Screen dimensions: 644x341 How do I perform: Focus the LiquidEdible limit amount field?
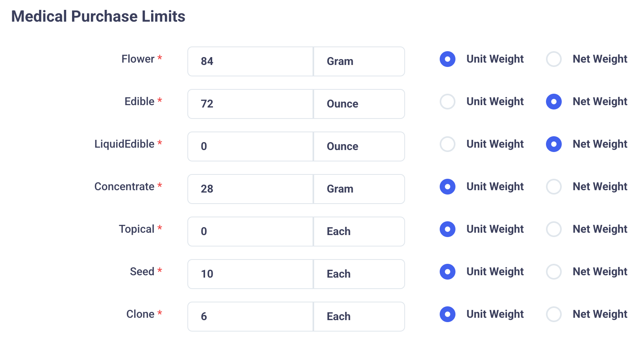250,146
